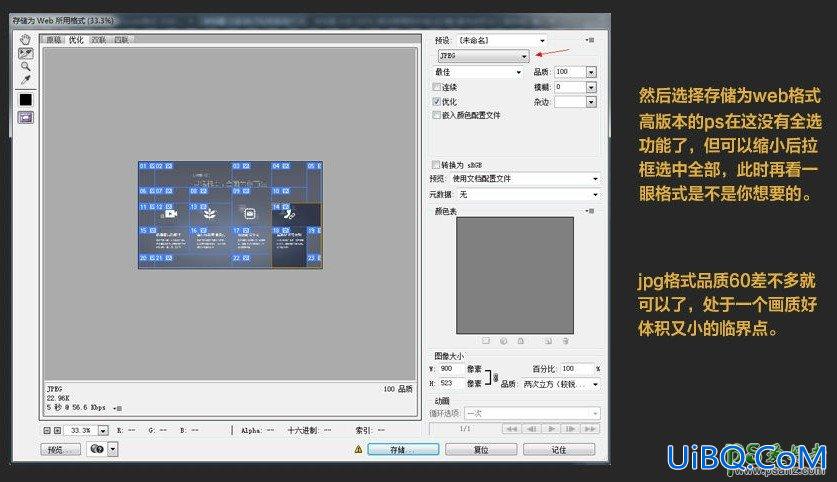Enable the 连续 progressive checkbox
Viewport: 837px width, 482px height.
437,87
